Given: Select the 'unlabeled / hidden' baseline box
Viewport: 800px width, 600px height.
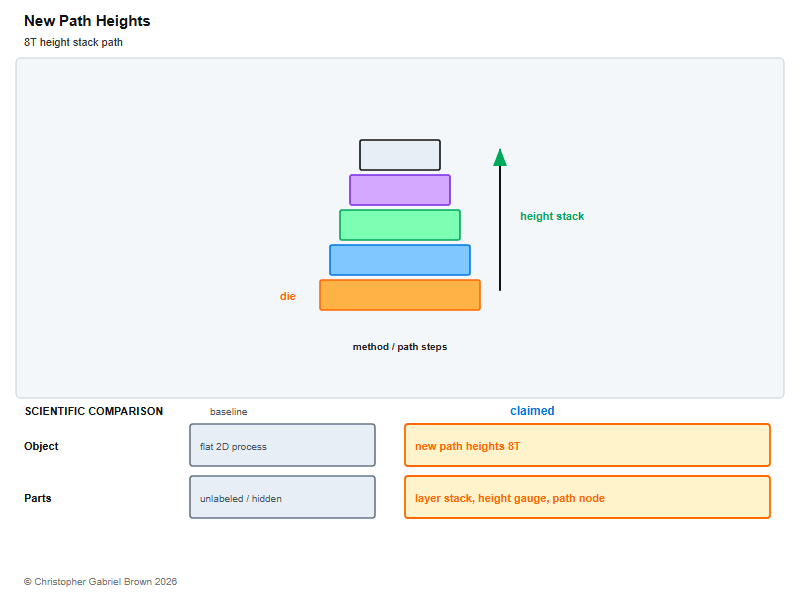Looking at the screenshot, I should point(282,497).
